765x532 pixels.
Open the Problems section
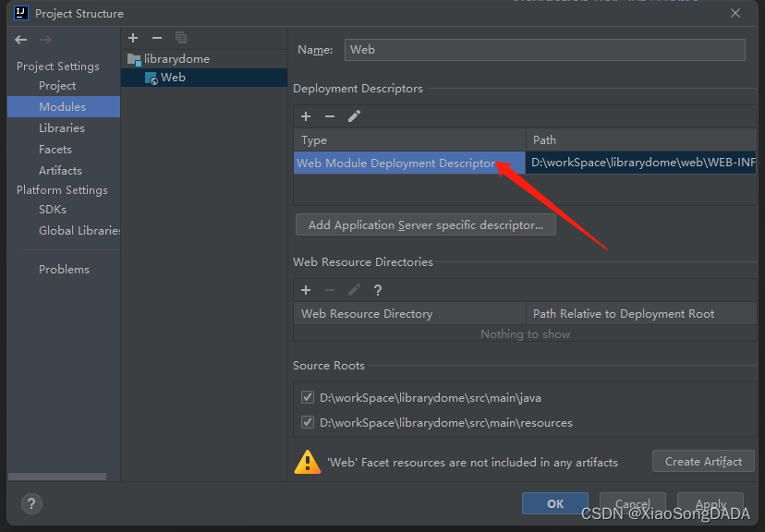tap(64, 270)
